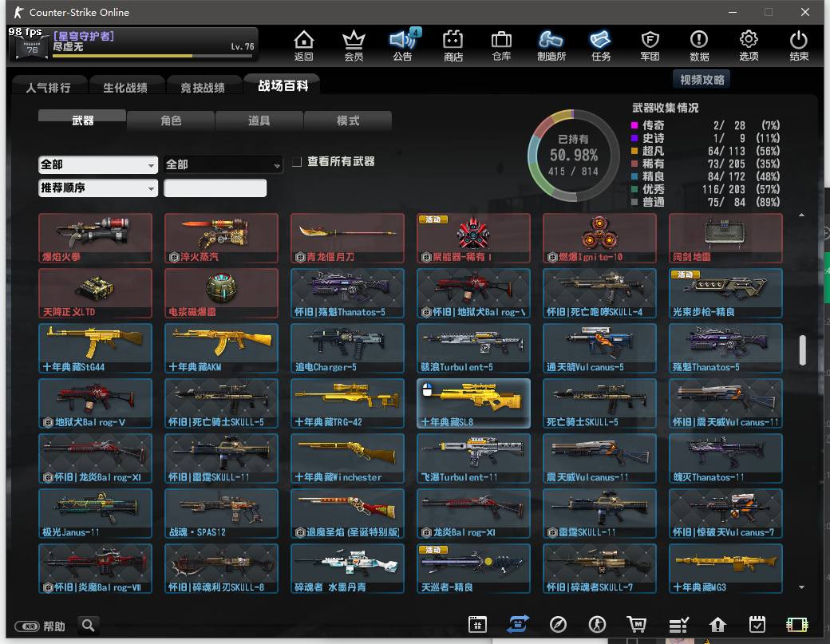
Task: Open the 仓库 inventory icon
Action: coord(501,45)
